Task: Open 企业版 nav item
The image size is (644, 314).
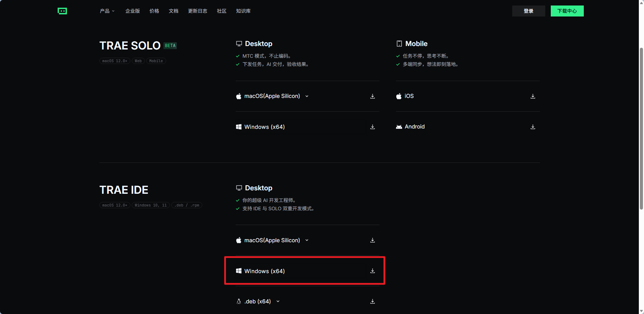Action: click(132, 11)
